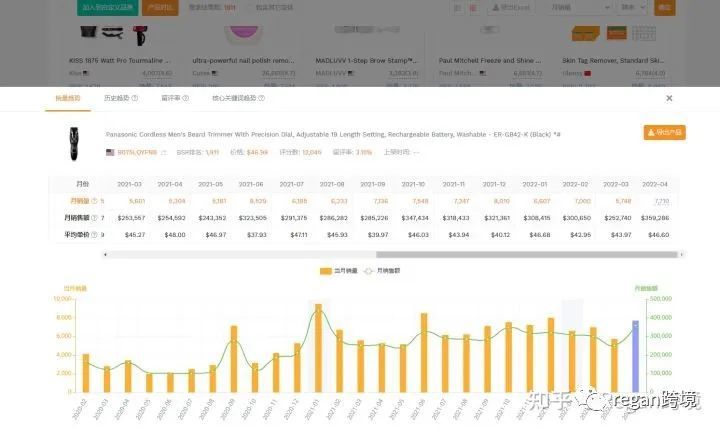
Task: Click the $46.60 average price cell
Action: [x=658, y=235]
